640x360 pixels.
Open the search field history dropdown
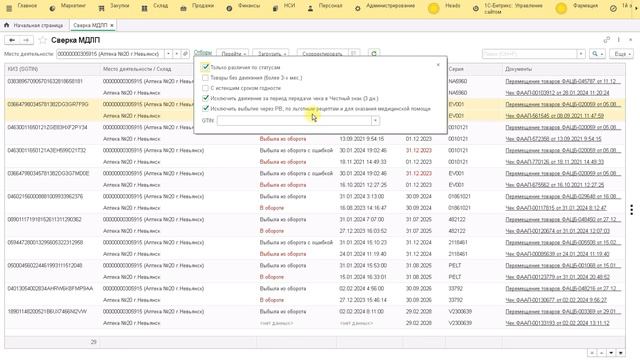(581, 54)
